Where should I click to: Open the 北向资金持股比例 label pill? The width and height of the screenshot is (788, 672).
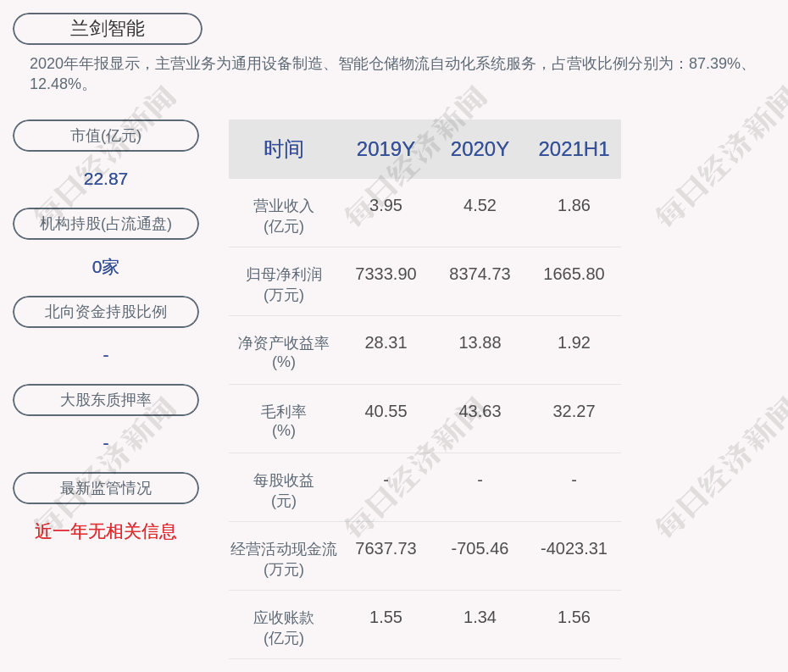(x=106, y=312)
